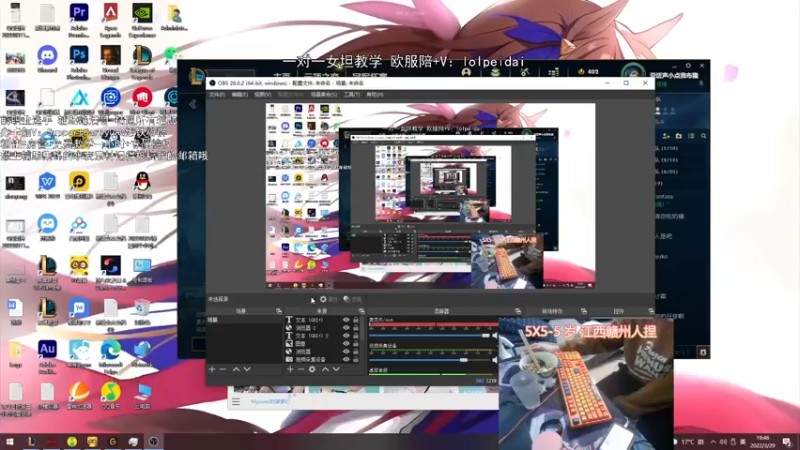
Task: Click Windows Start button
Action: tap(10, 441)
